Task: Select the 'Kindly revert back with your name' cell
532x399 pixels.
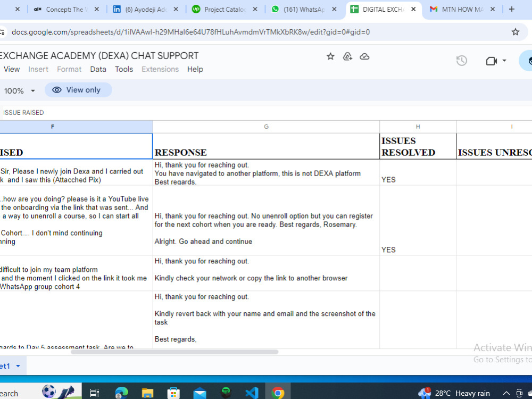Action: [x=266, y=320]
